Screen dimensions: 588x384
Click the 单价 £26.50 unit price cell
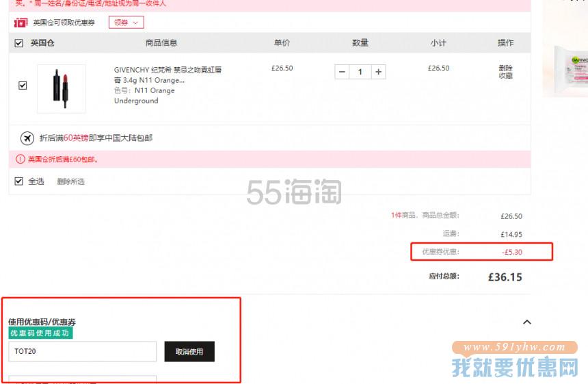pos(282,68)
